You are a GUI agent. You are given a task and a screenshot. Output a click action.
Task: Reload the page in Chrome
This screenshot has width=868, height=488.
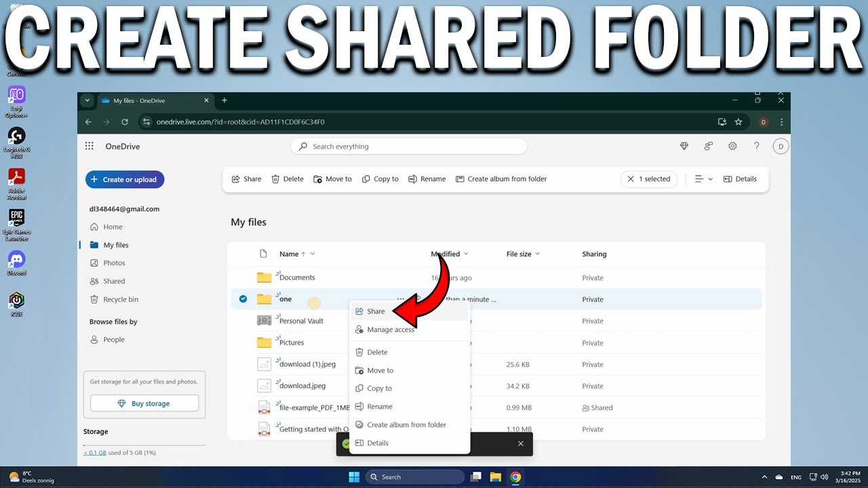pos(125,122)
